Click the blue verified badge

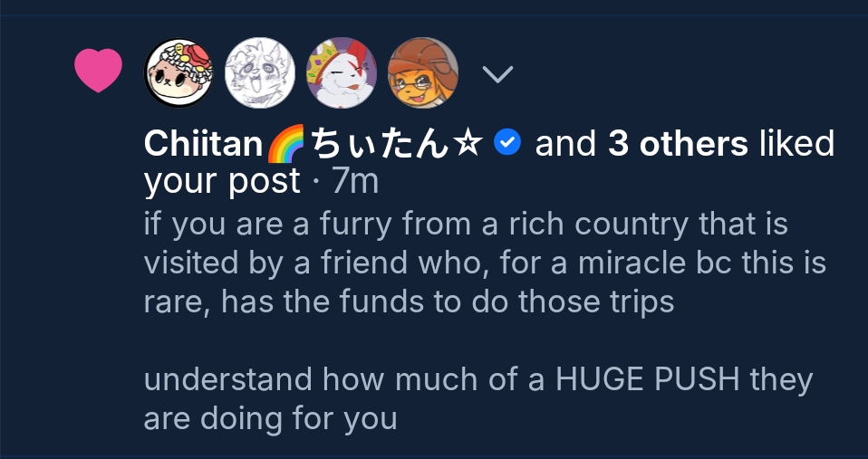click(508, 143)
